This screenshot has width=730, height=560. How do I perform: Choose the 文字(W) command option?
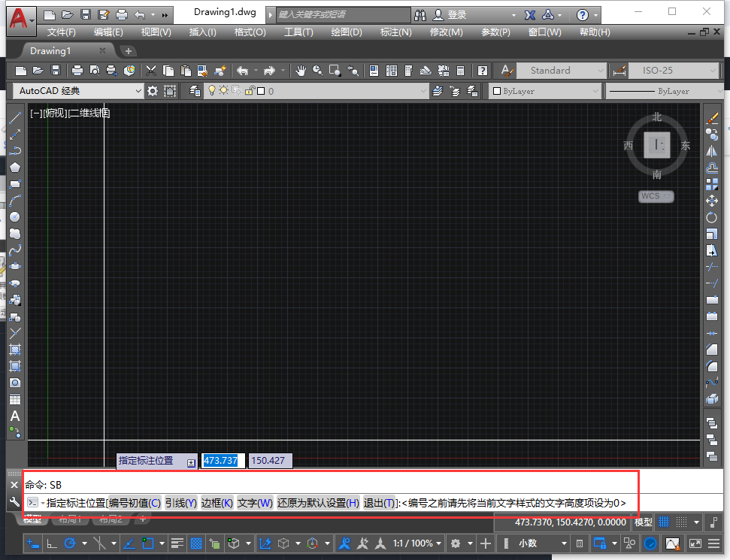click(255, 503)
